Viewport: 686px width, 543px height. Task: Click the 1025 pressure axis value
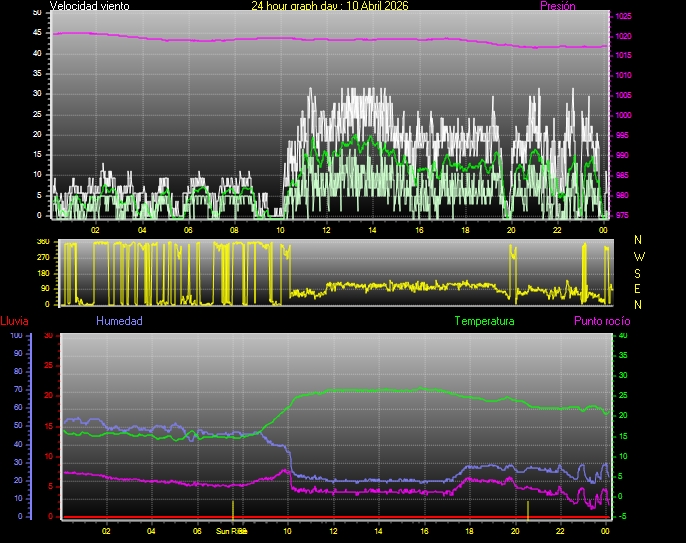623,17
